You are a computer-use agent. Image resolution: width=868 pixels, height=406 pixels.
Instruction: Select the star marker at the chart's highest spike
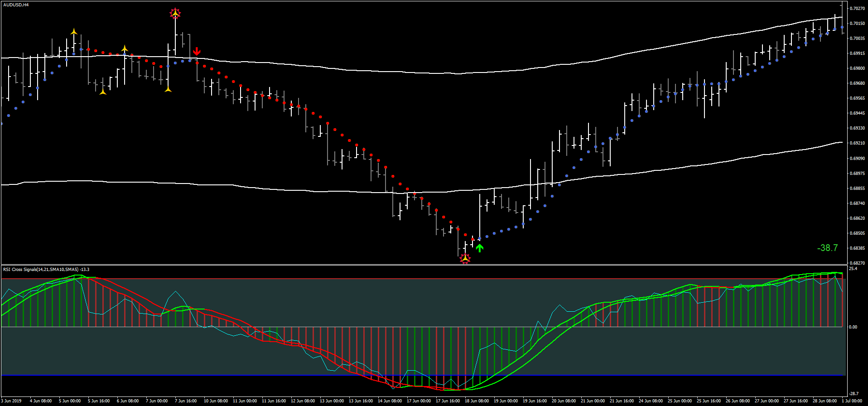175,13
